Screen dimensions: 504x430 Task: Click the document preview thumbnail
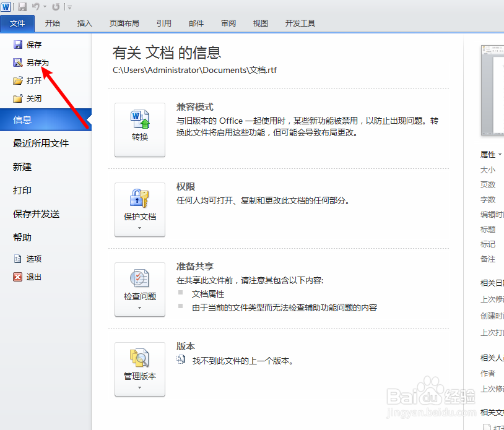click(x=492, y=90)
